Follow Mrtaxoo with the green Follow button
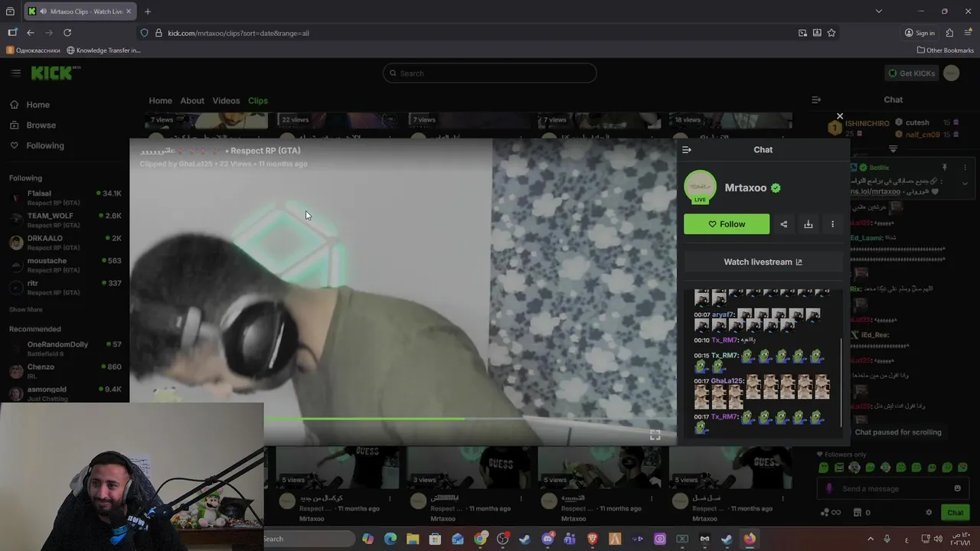This screenshot has width=980, height=551. click(727, 224)
